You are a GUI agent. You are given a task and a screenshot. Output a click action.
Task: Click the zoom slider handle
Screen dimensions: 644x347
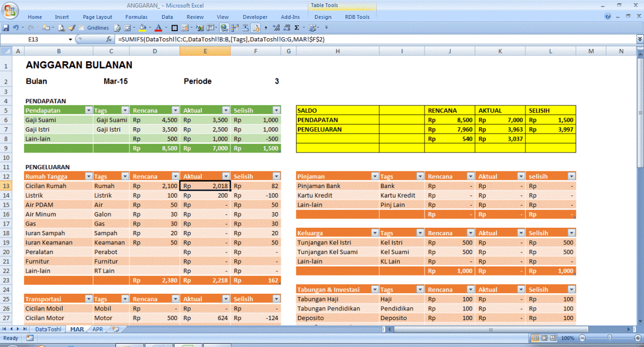click(x=609, y=338)
